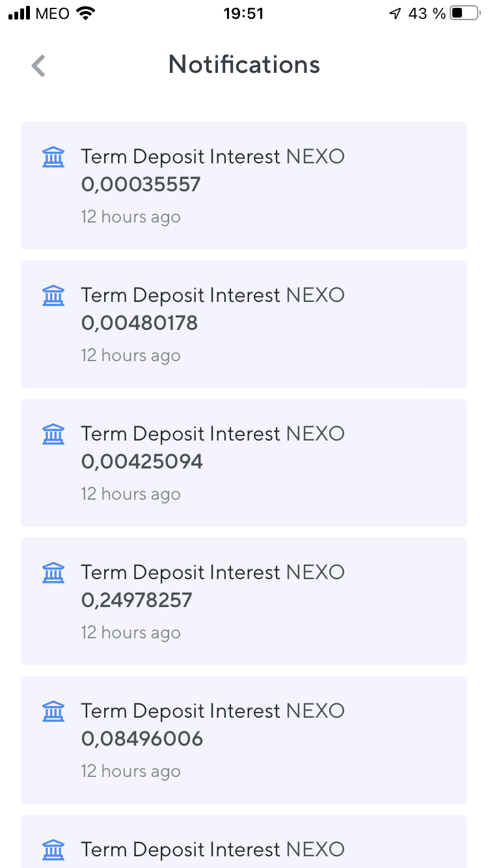Tap the MEO carrier label
Image resolution: width=488 pixels, height=868 pixels.
click(x=52, y=14)
